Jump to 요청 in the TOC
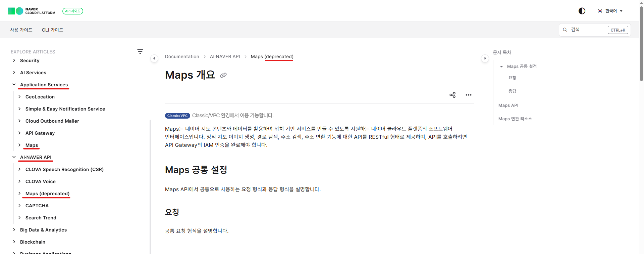644x254 pixels. pos(512,78)
